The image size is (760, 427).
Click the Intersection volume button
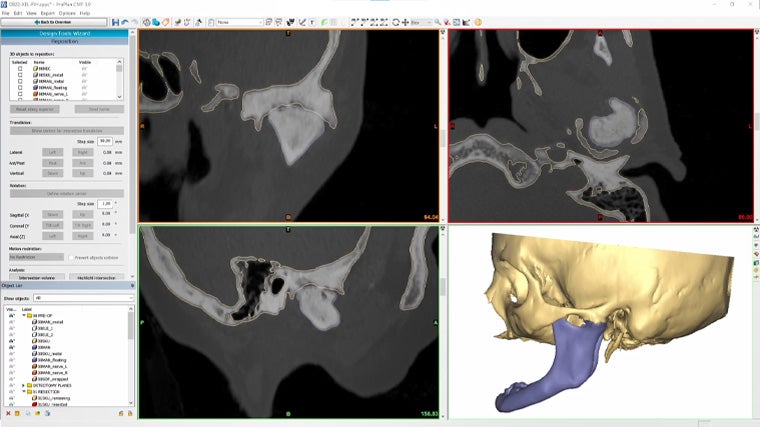coord(37,278)
